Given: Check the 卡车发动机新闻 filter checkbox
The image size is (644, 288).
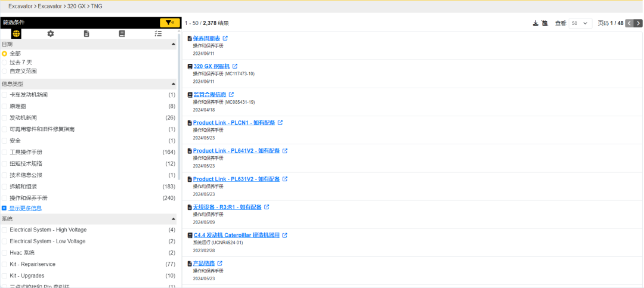Looking at the screenshot, I should [5, 95].
